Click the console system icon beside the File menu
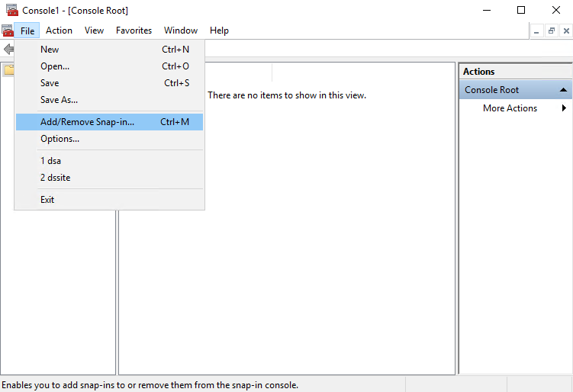Image resolution: width=573 pixels, height=392 pixels. 8,31
